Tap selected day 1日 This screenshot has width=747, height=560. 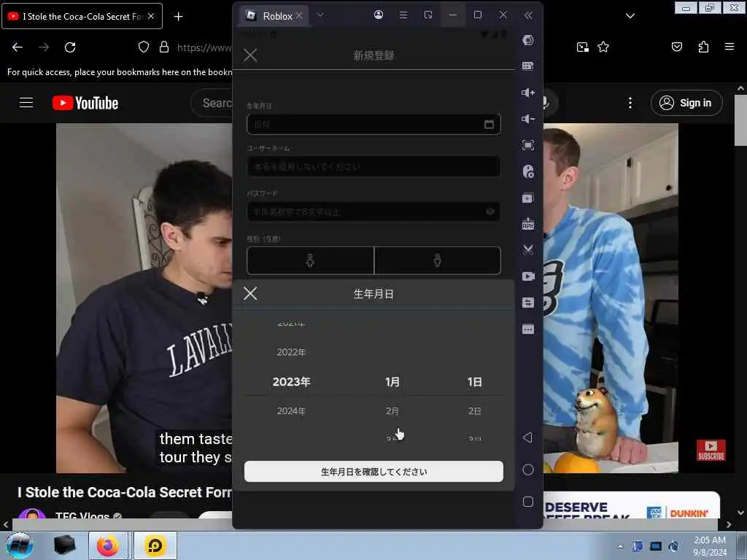pos(474,382)
